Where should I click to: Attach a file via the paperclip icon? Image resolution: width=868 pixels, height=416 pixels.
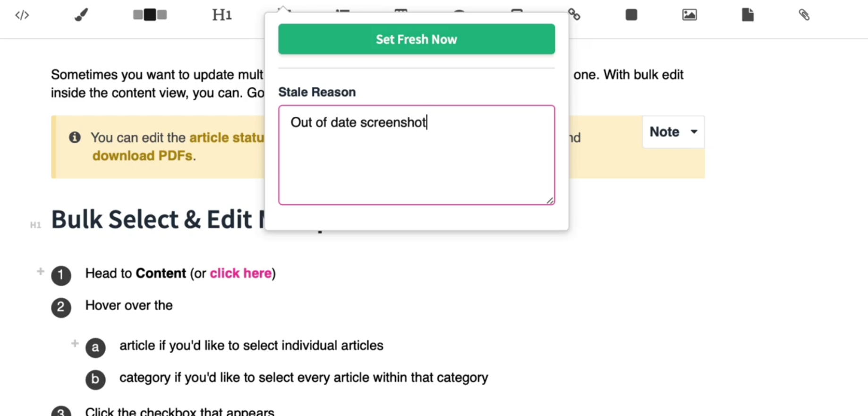click(x=804, y=15)
